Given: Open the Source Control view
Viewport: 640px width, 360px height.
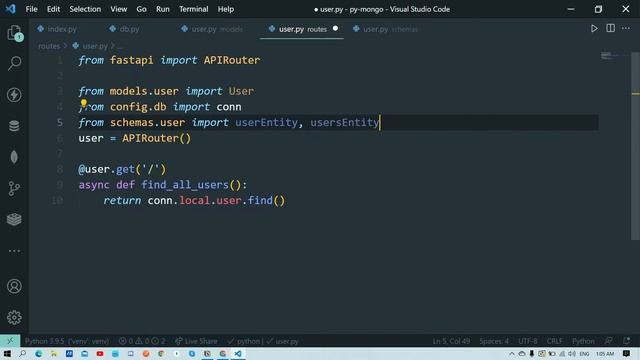Looking at the screenshot, I should pos(14,188).
